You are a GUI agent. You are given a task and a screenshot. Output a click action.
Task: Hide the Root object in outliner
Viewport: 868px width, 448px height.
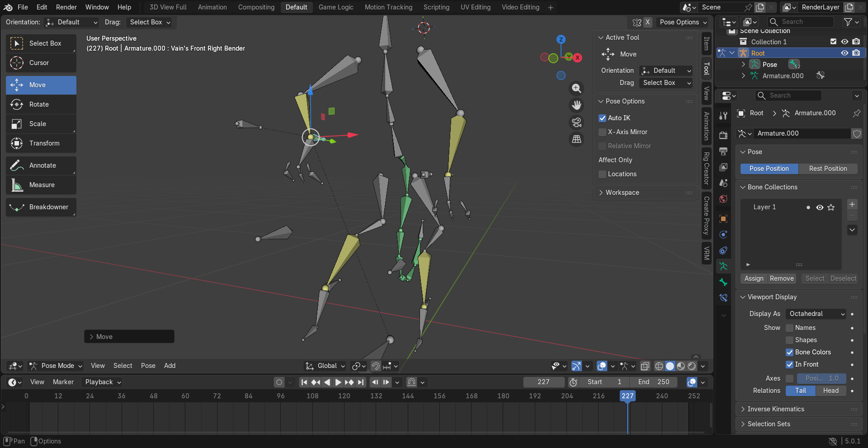coord(844,53)
